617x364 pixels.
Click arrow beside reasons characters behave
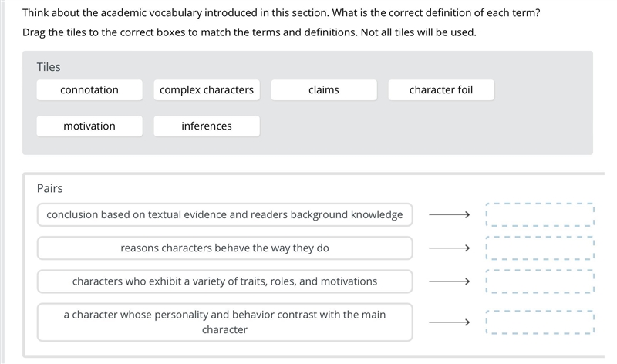click(x=449, y=248)
